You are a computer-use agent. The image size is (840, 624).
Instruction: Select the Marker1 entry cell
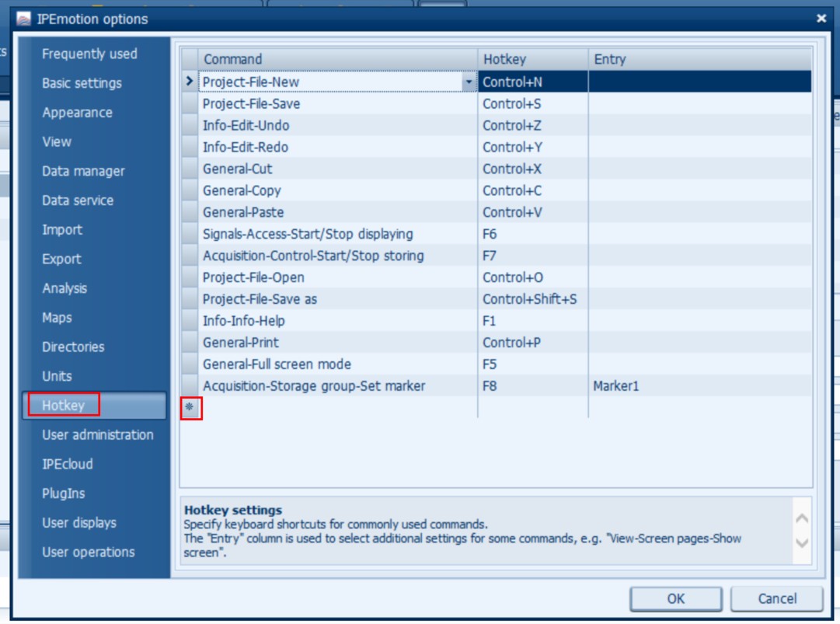click(x=699, y=386)
